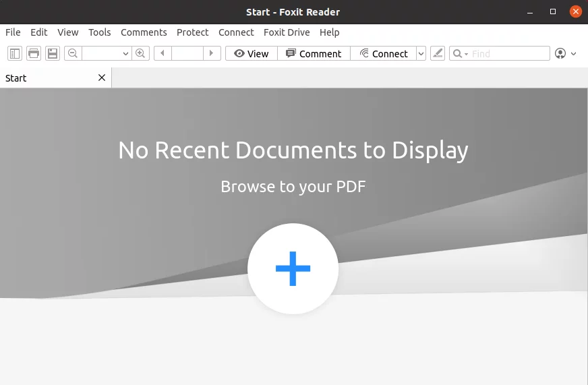Select the Start tab
588x385 pixels.
(x=55, y=78)
